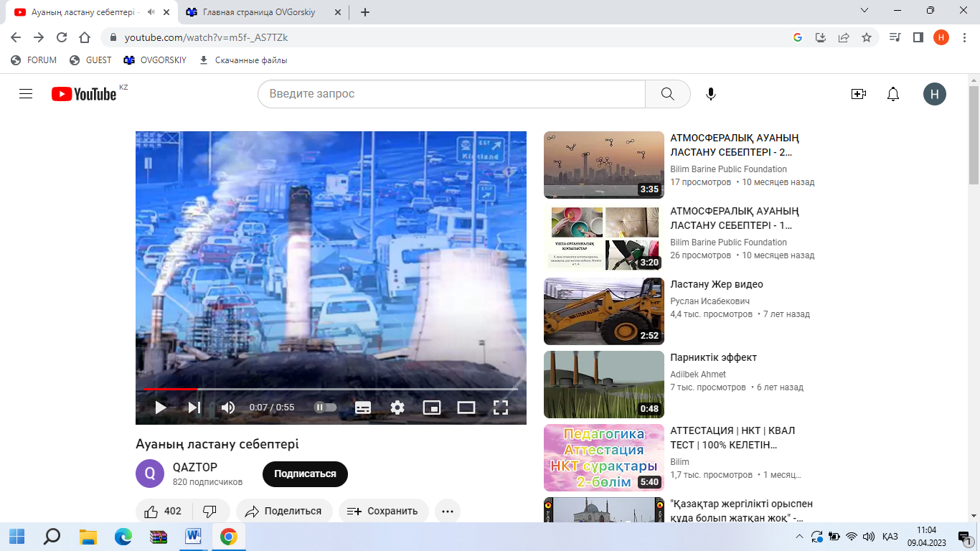Open the Ластану Жер видео thumbnail
Image resolution: width=980 pixels, height=551 pixels.
pos(604,311)
